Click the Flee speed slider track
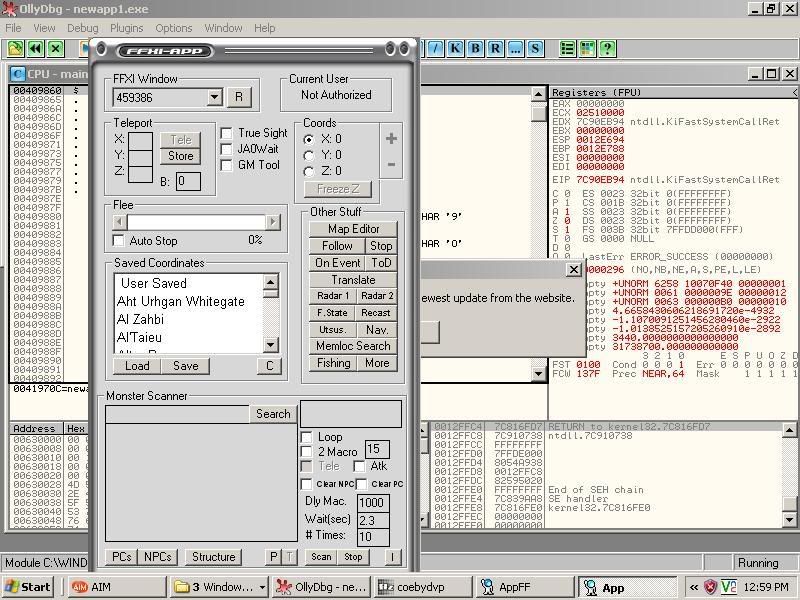Viewport: 800px width, 600px height. (x=196, y=222)
